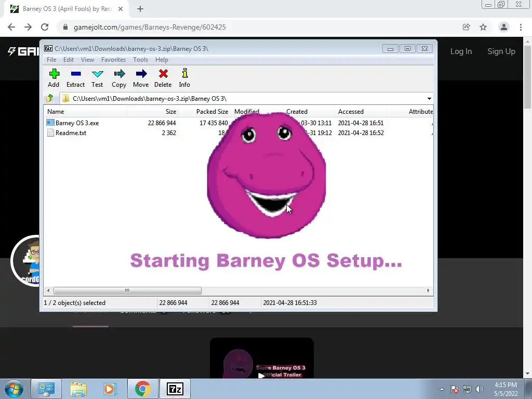This screenshot has width=532, height=399.
Task: Play the Barney OS 3 trailer thumbnail
Action: click(262, 358)
